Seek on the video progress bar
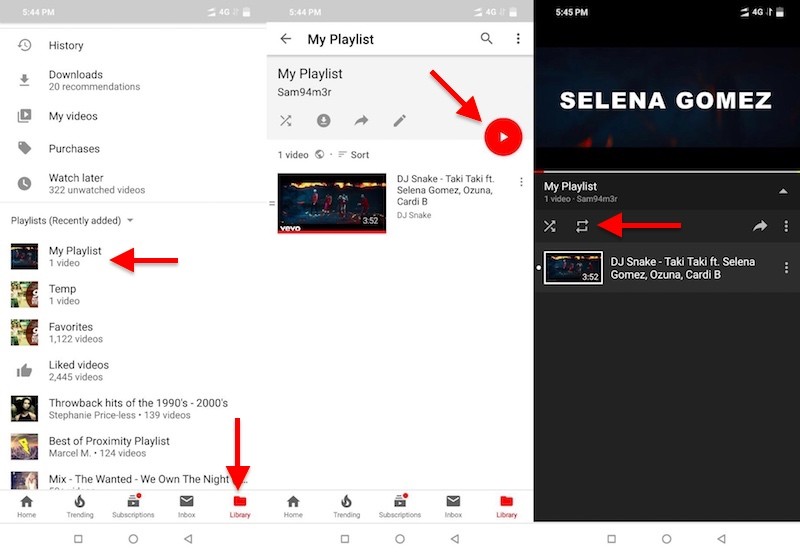The width and height of the screenshot is (800, 555). (667, 172)
